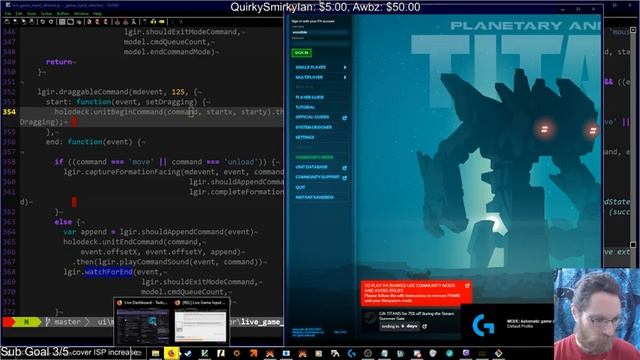Click the password field below username
The height and width of the screenshot is (360, 640).
(x=320, y=43)
